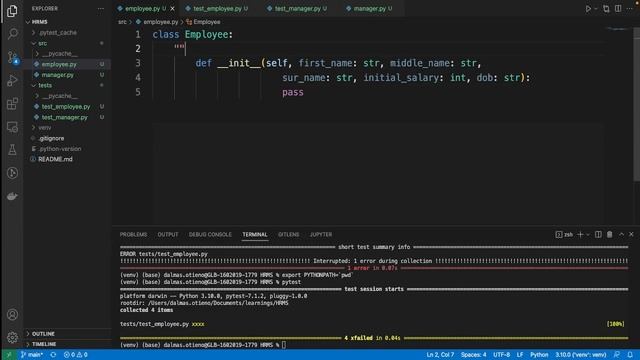Change indentation via Spaces: 4
640x360 pixels.
473,355
